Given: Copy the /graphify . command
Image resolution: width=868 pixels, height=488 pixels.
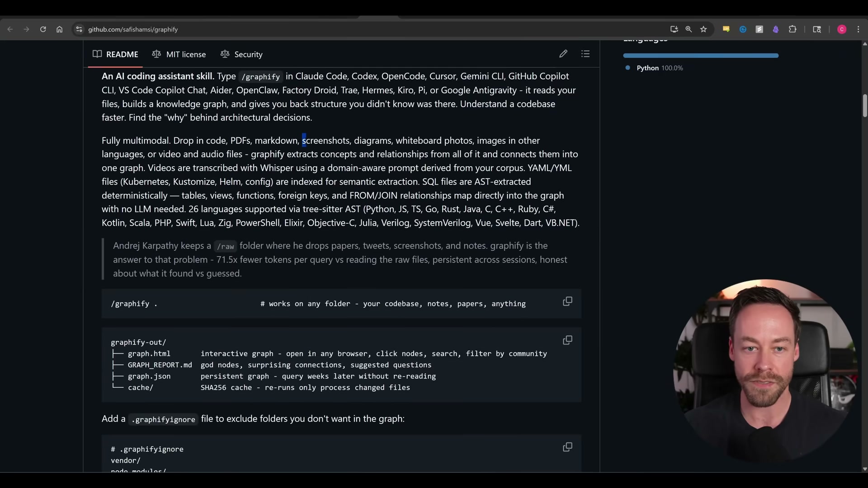Looking at the screenshot, I should tap(567, 301).
